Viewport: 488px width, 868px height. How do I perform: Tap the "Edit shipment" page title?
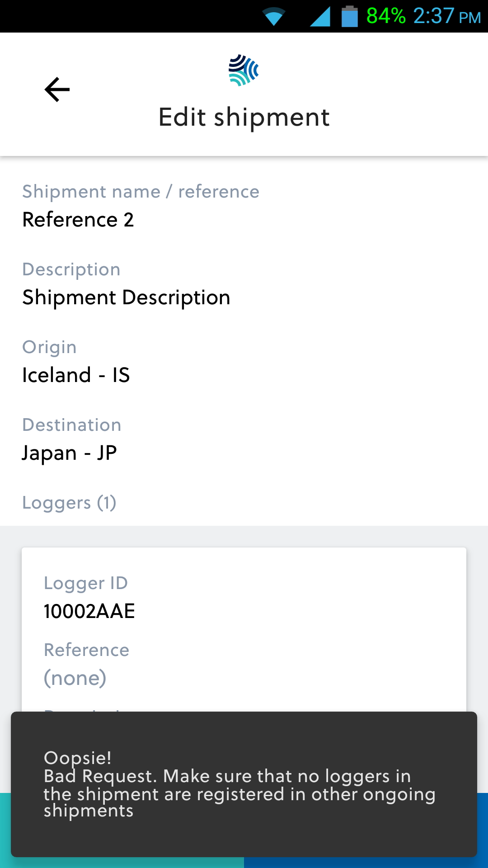[244, 118]
